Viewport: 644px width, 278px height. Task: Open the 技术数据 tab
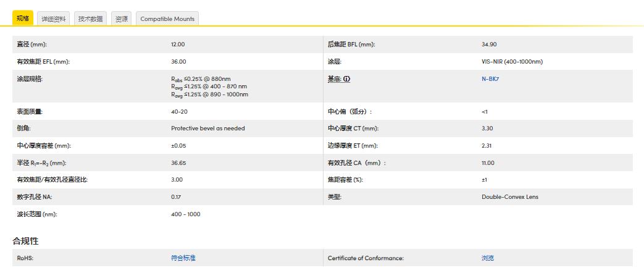[91, 19]
